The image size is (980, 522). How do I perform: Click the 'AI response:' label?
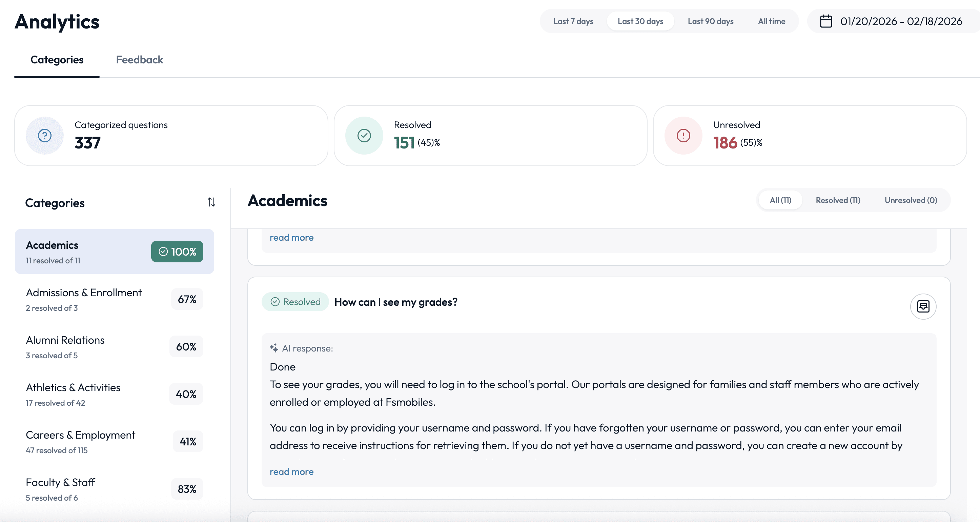307,348
